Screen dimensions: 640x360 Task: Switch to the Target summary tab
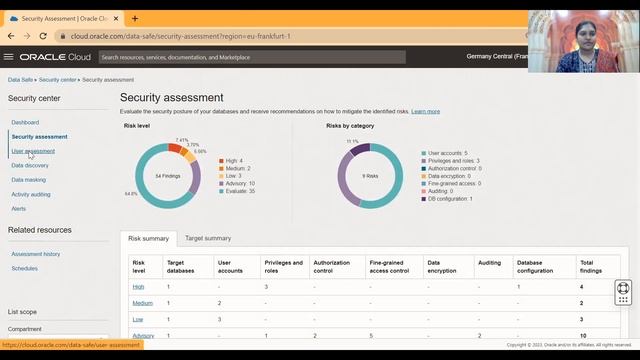click(208, 238)
